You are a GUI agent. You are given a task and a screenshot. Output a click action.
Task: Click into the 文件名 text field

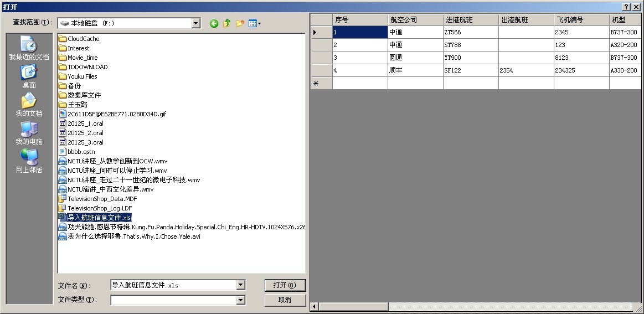(x=174, y=285)
